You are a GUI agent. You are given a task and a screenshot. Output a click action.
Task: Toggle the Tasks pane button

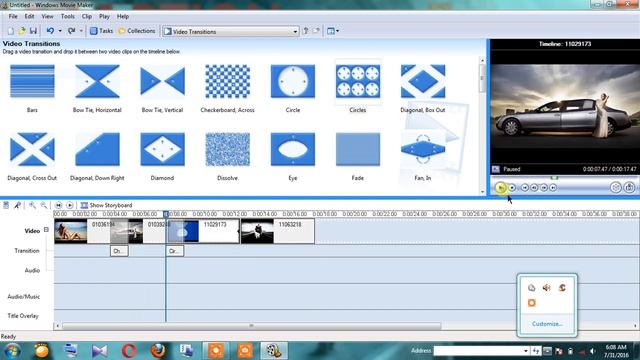pyautogui.click(x=101, y=31)
